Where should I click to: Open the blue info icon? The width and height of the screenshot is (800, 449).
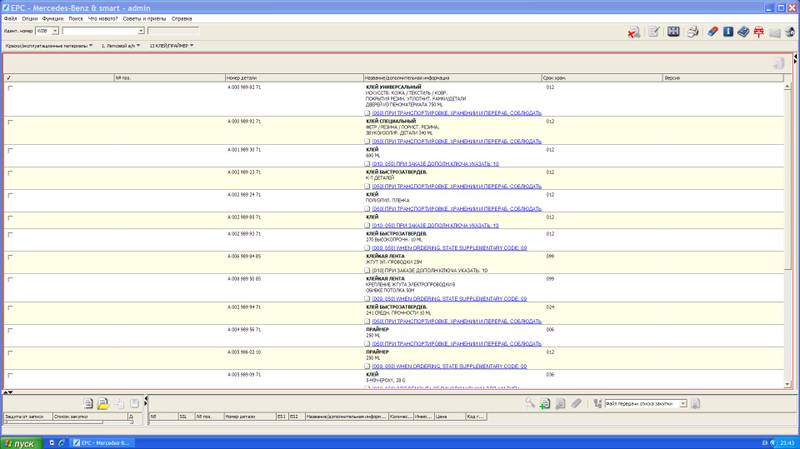728,32
